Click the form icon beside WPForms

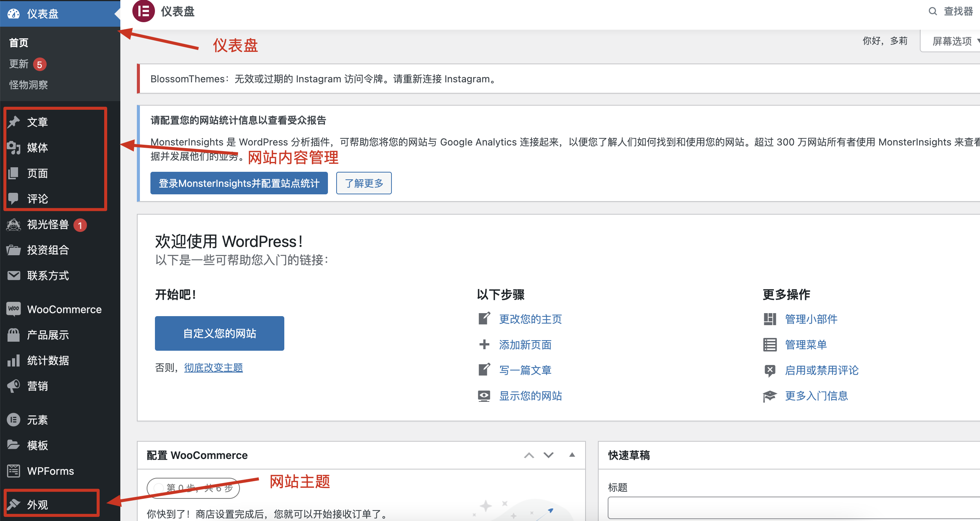click(x=14, y=471)
